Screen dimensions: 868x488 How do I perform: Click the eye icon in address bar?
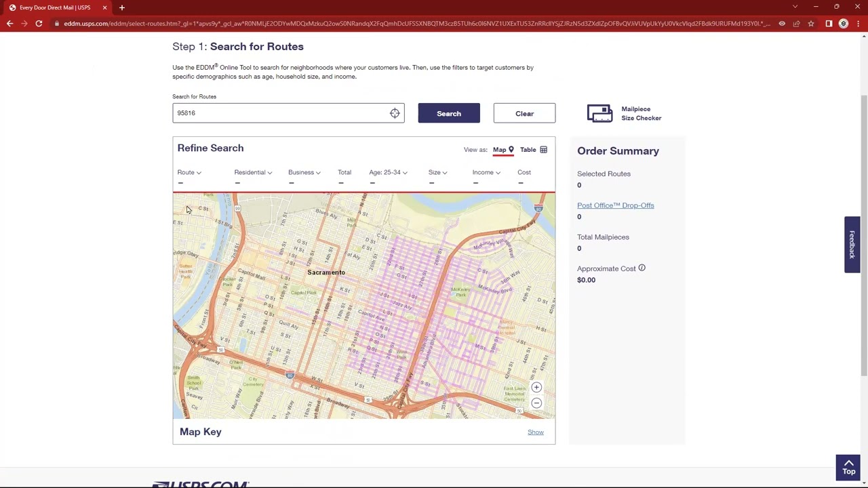782,24
